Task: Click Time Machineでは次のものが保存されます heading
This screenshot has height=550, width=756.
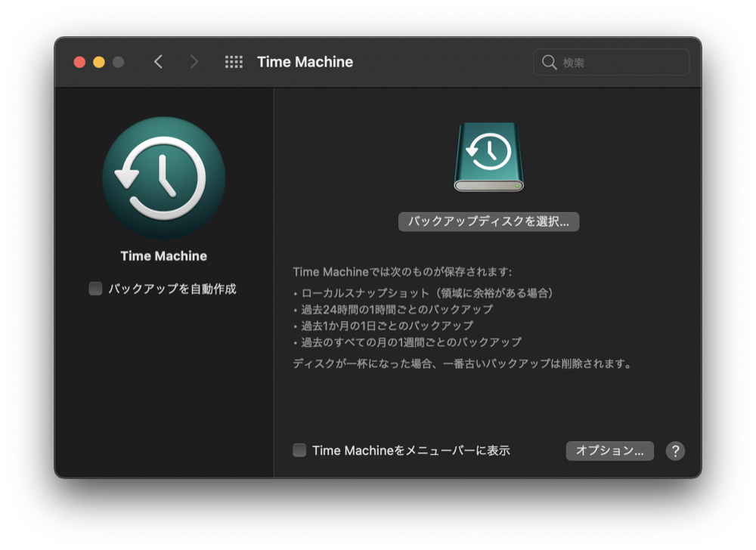Action: [403, 272]
